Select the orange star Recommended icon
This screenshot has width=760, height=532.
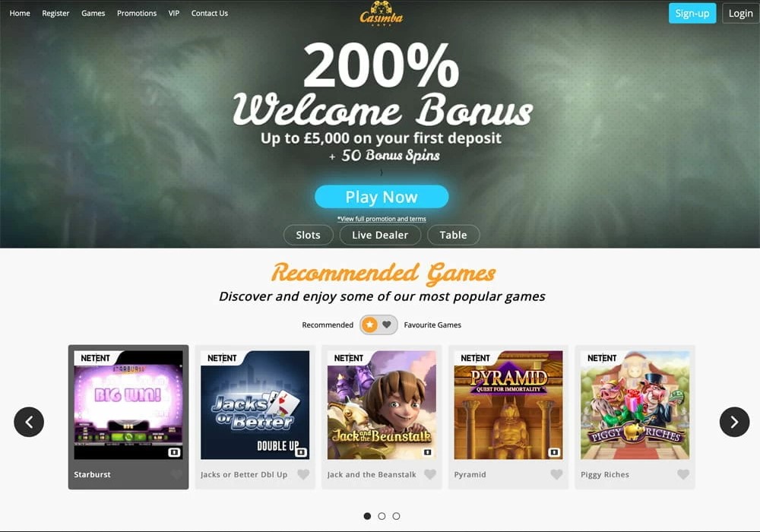click(x=370, y=325)
